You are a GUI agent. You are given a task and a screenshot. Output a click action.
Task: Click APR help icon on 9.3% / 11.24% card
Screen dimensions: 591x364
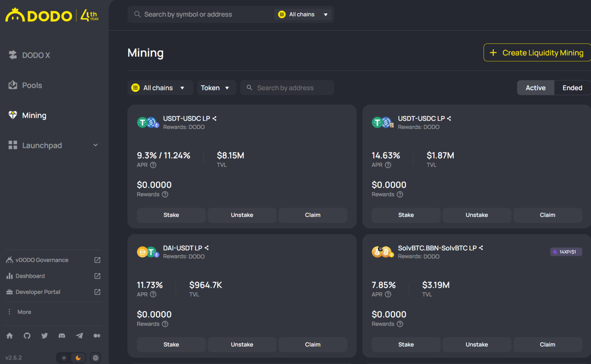153,165
